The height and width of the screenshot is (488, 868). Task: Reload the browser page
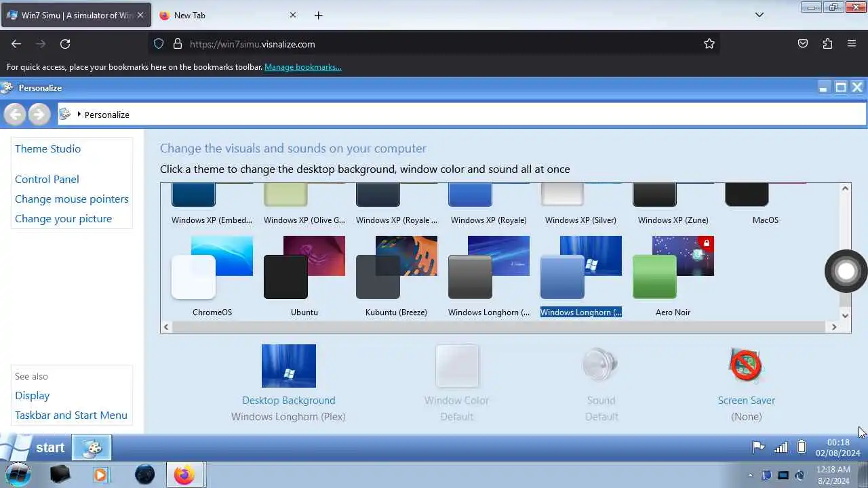pyautogui.click(x=65, y=44)
